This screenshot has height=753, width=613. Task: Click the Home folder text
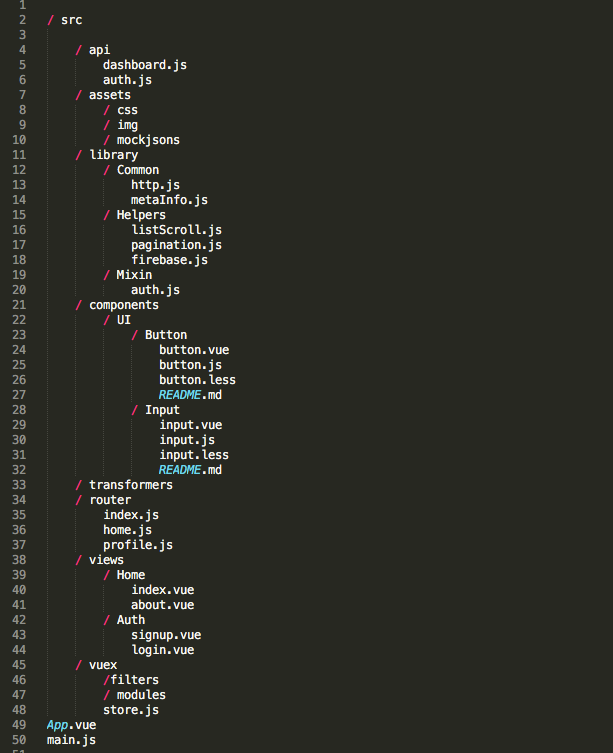click(x=131, y=575)
